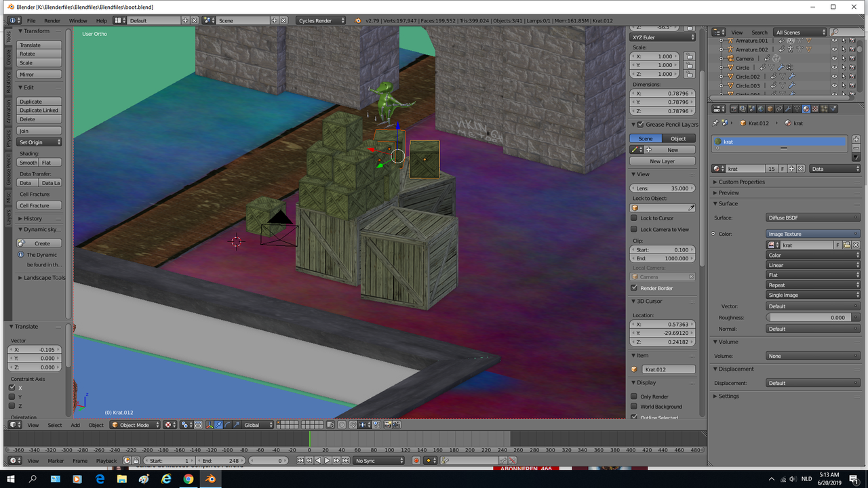Open the All Scenes outliner filter dropdown
Screen dimensions: 868x488
801,32
